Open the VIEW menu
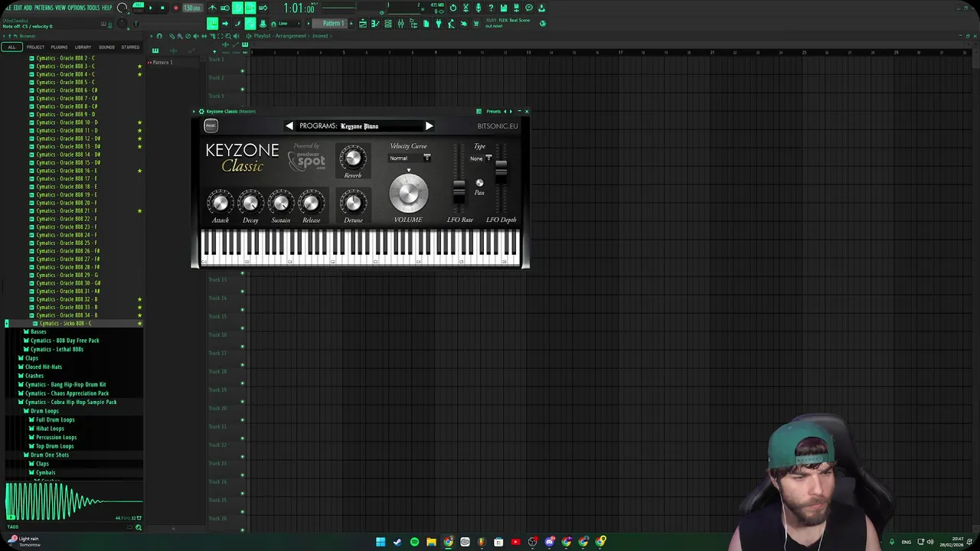This screenshot has width=980, height=551. click(60, 8)
